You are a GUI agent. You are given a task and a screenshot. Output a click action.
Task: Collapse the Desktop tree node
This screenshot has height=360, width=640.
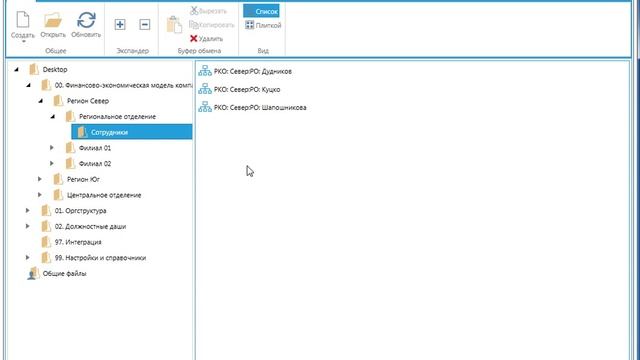coord(17,69)
